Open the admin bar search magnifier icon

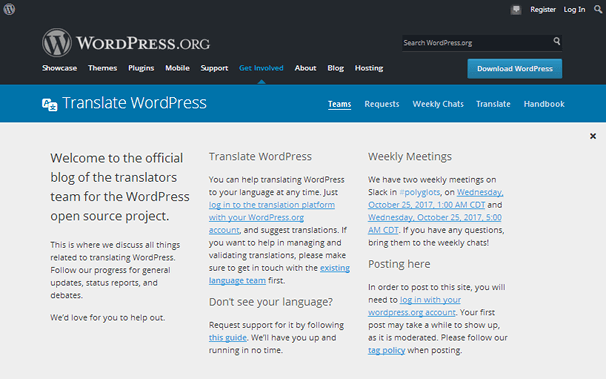598,9
